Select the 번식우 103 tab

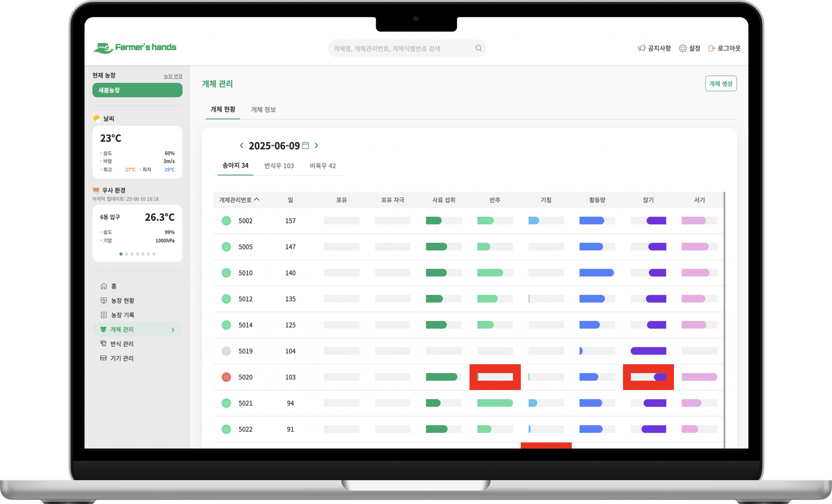click(279, 166)
